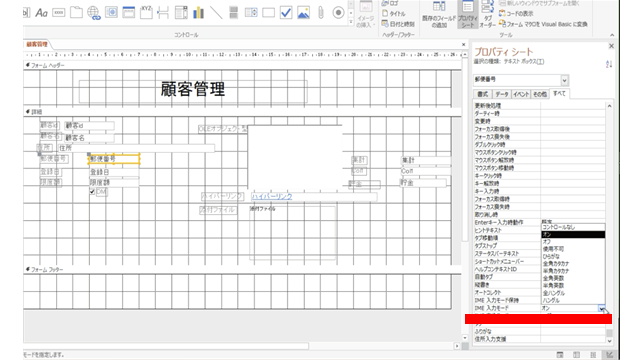The image size is (640, 360).
Task: Open the 郵便番号 control selector dropdown
Action: tap(564, 80)
